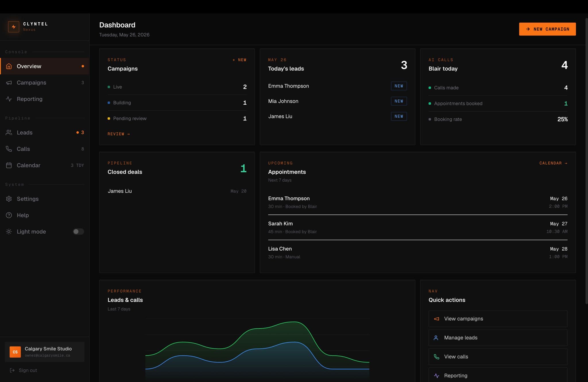Image resolution: width=588 pixels, height=382 pixels.
Task: Open Help in the sidebar
Action: coord(45,215)
